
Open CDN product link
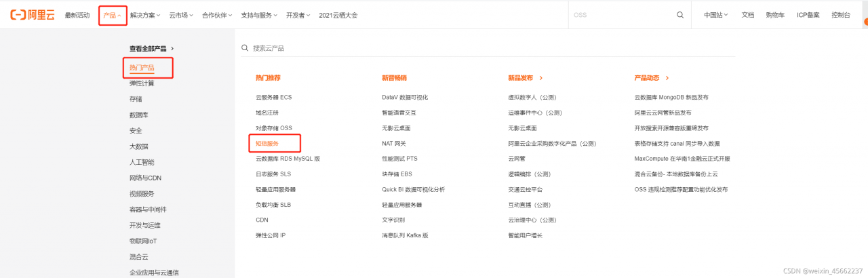tap(262, 220)
